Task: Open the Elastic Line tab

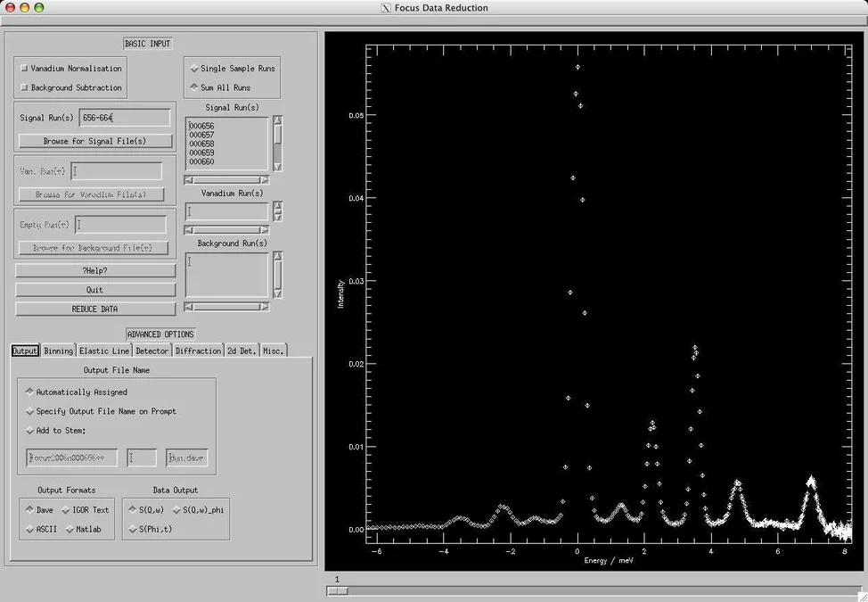Action: coord(103,350)
